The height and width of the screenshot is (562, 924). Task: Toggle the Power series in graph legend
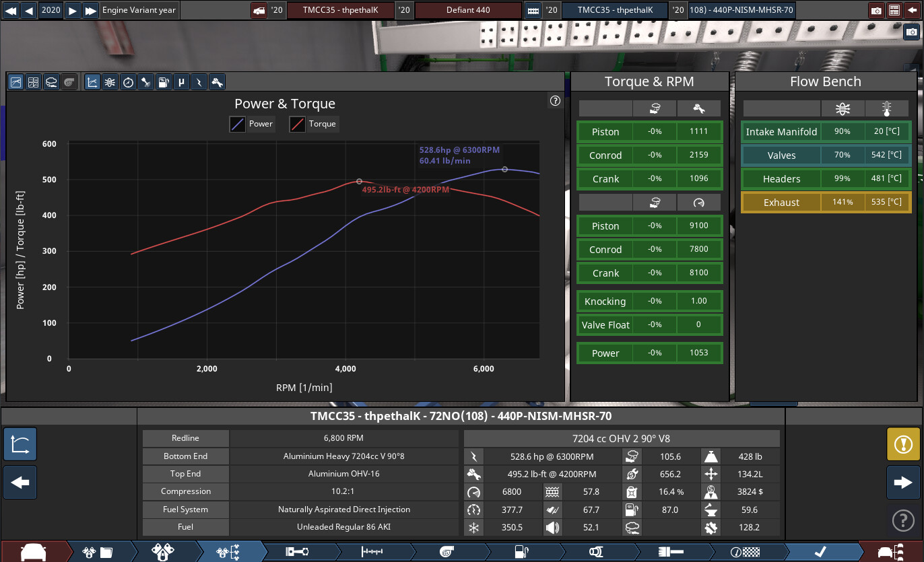pyautogui.click(x=252, y=124)
